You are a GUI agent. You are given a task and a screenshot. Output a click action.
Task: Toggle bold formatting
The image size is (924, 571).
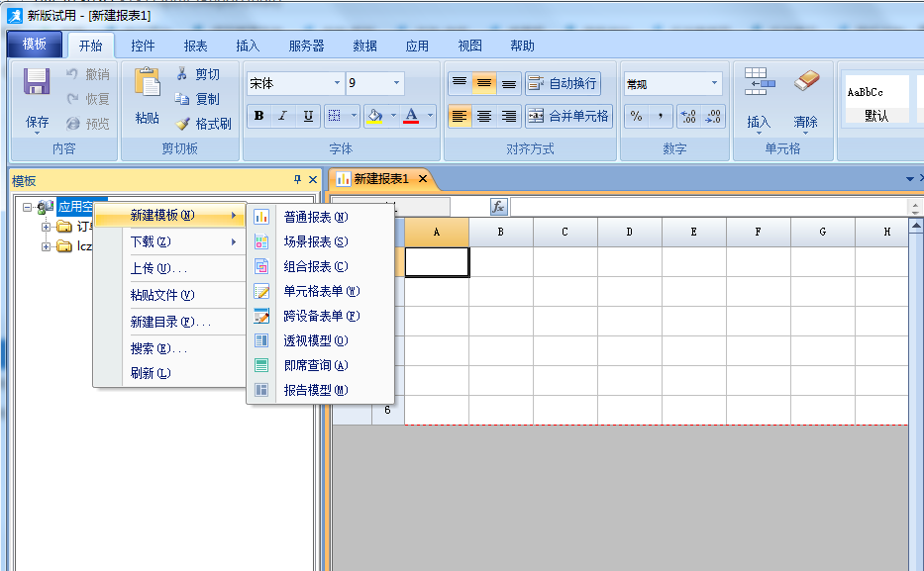tap(258, 116)
